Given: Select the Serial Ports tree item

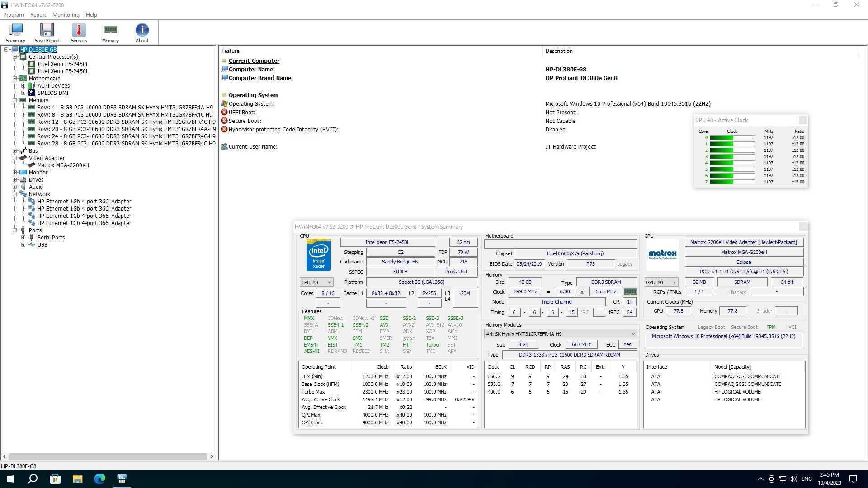Looking at the screenshot, I should (51, 238).
